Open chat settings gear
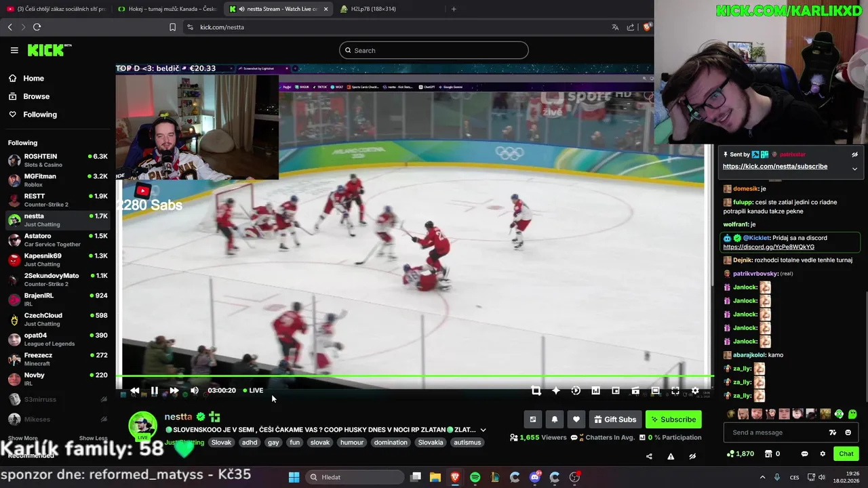The width and height of the screenshot is (868, 488). click(823, 453)
